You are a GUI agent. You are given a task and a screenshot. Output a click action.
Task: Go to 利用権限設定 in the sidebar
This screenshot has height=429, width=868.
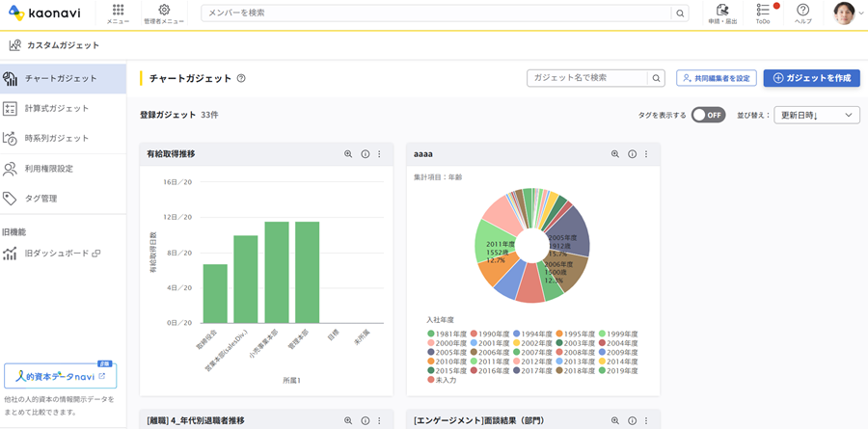point(50,169)
